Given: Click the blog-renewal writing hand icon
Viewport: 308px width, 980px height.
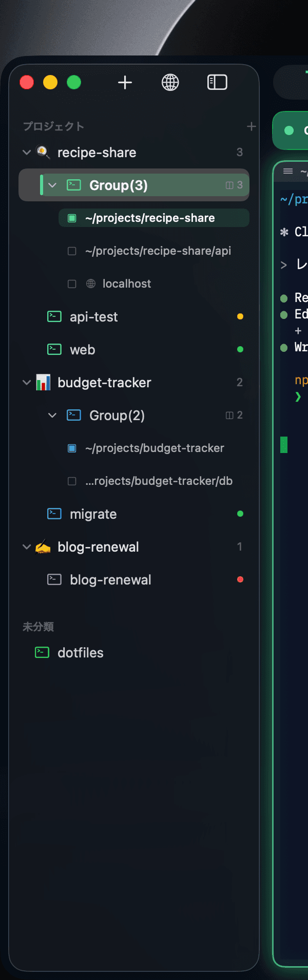Looking at the screenshot, I should click(x=43, y=547).
